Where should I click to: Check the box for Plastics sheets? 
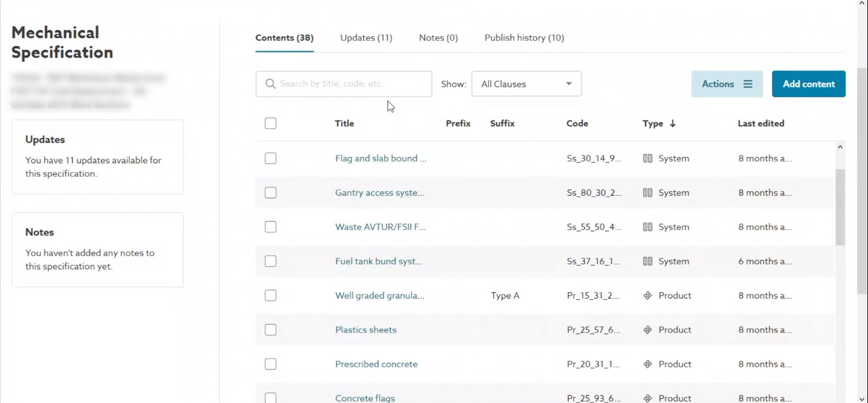270,330
